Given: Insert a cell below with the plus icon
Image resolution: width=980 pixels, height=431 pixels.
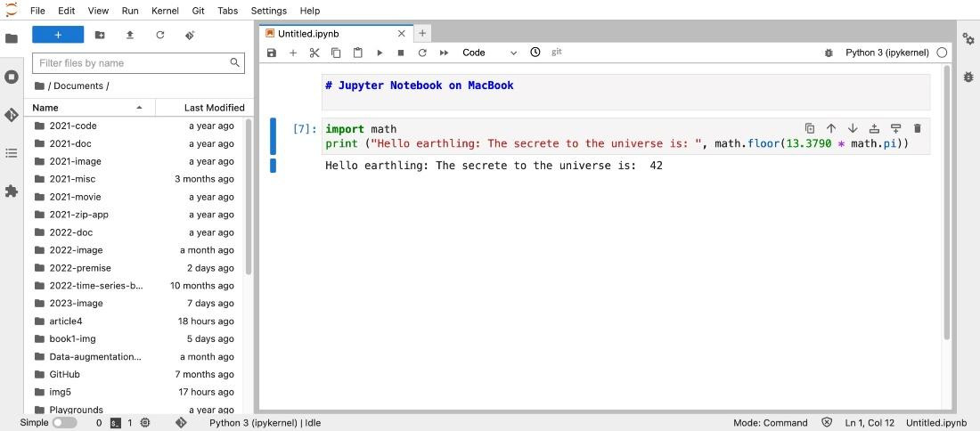Looking at the screenshot, I should [x=292, y=53].
